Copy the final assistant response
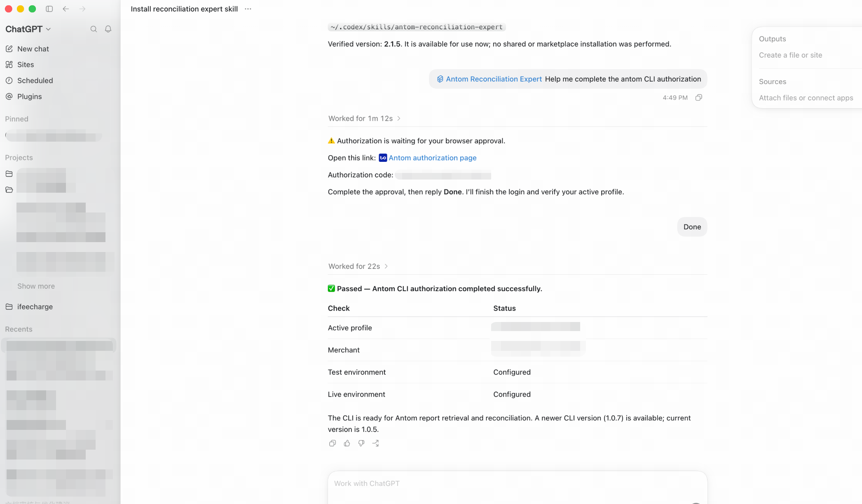 point(333,443)
